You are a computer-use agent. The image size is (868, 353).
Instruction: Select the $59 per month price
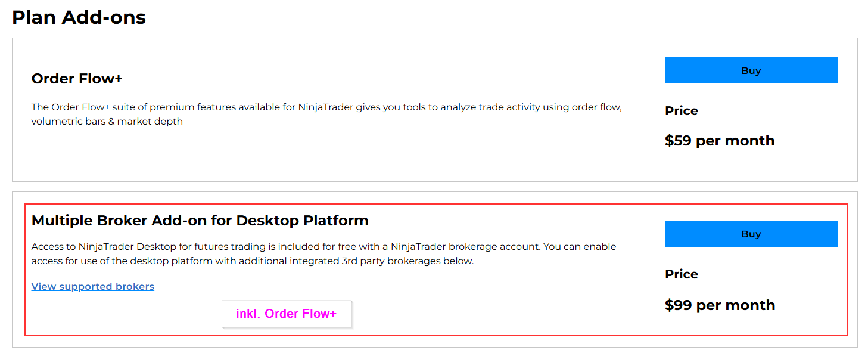(720, 141)
